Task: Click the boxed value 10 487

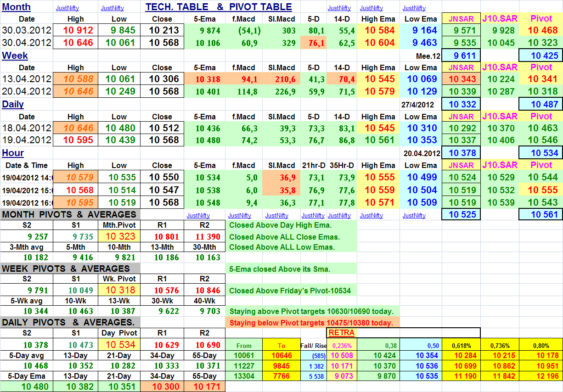Action: (x=541, y=104)
